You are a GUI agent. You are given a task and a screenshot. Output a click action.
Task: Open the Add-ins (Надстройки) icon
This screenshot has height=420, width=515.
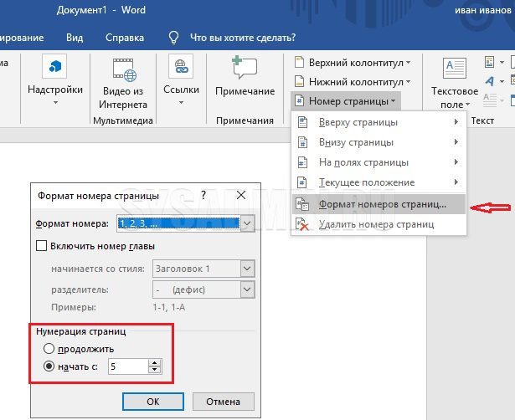[x=54, y=66]
